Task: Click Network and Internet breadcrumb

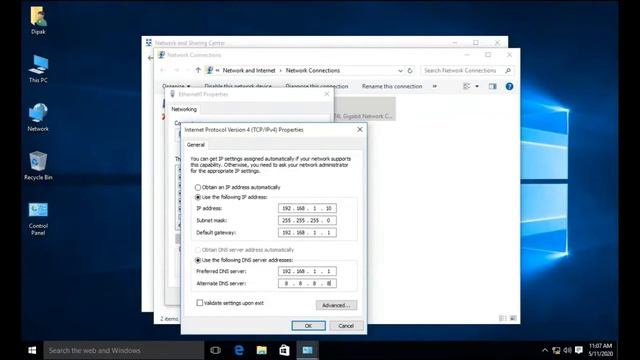Action: (x=249, y=70)
